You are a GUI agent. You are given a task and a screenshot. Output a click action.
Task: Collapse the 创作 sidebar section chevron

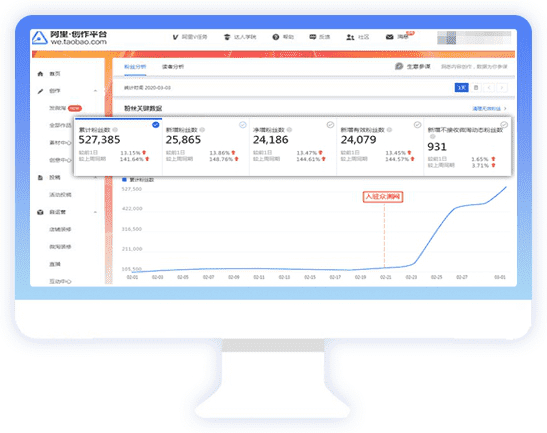point(96,91)
